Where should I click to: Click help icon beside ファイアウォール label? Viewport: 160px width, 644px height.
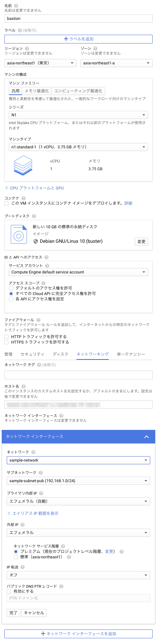click(x=38, y=320)
